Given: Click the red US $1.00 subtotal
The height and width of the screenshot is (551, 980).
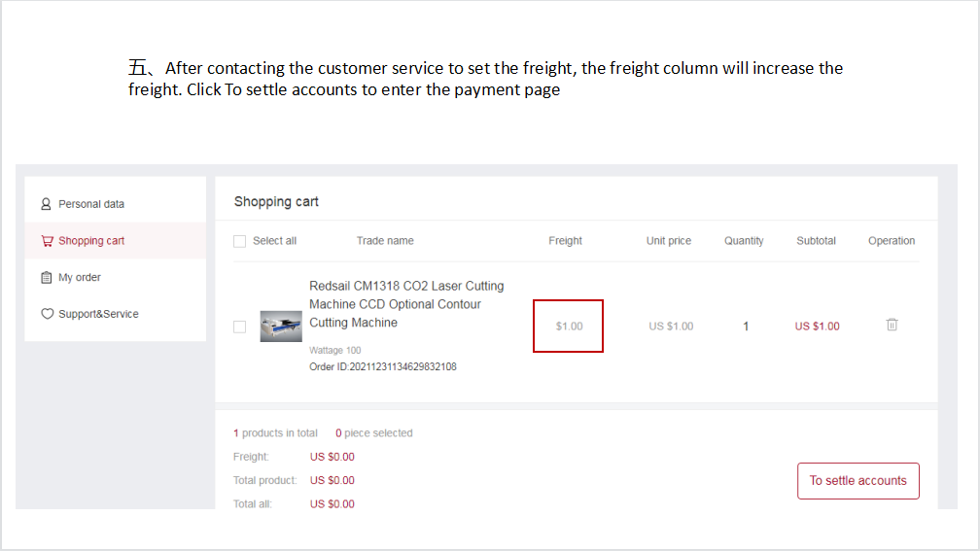Looking at the screenshot, I should [817, 327].
